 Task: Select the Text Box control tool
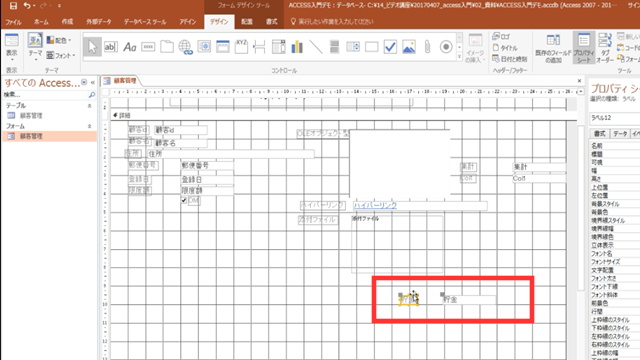(x=110, y=47)
